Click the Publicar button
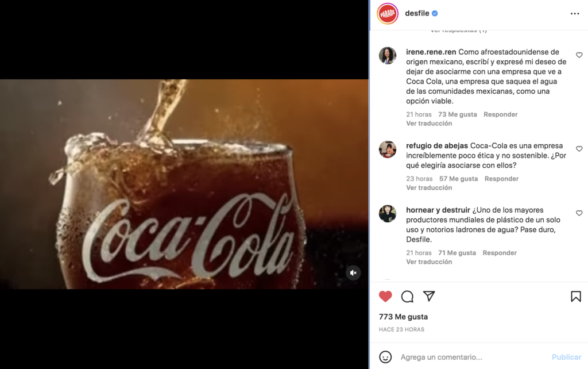Viewport: 588px width, 369px height. [566, 357]
